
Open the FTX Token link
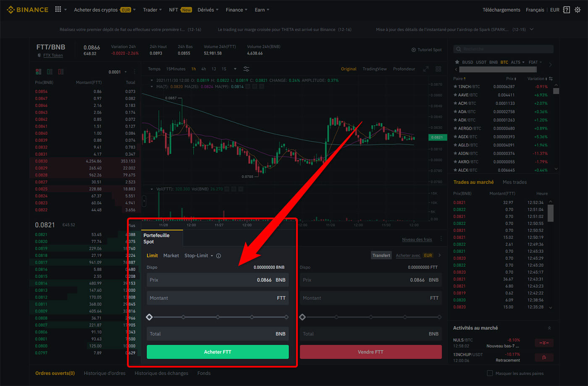53,55
